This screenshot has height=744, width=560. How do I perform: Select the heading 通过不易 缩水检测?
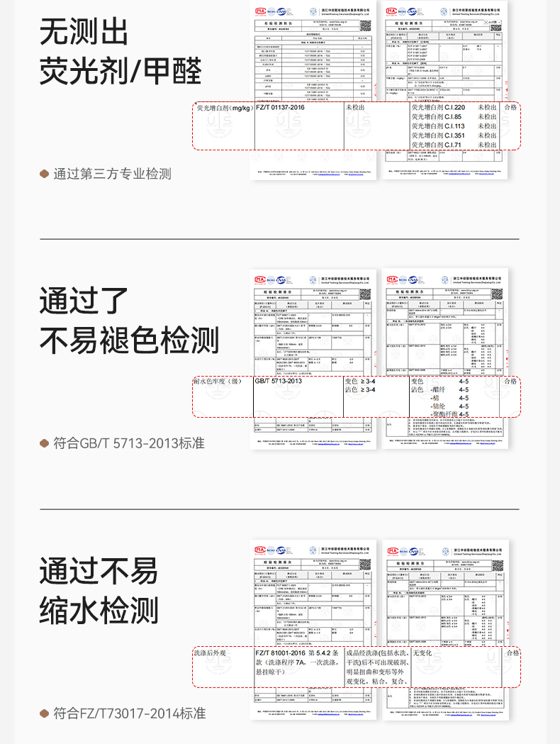tap(99, 591)
